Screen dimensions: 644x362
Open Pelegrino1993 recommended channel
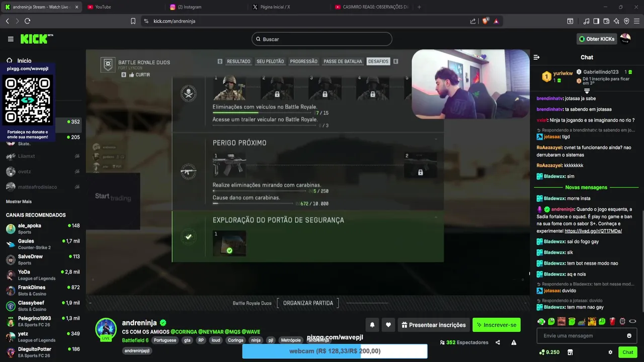pyautogui.click(x=43, y=321)
